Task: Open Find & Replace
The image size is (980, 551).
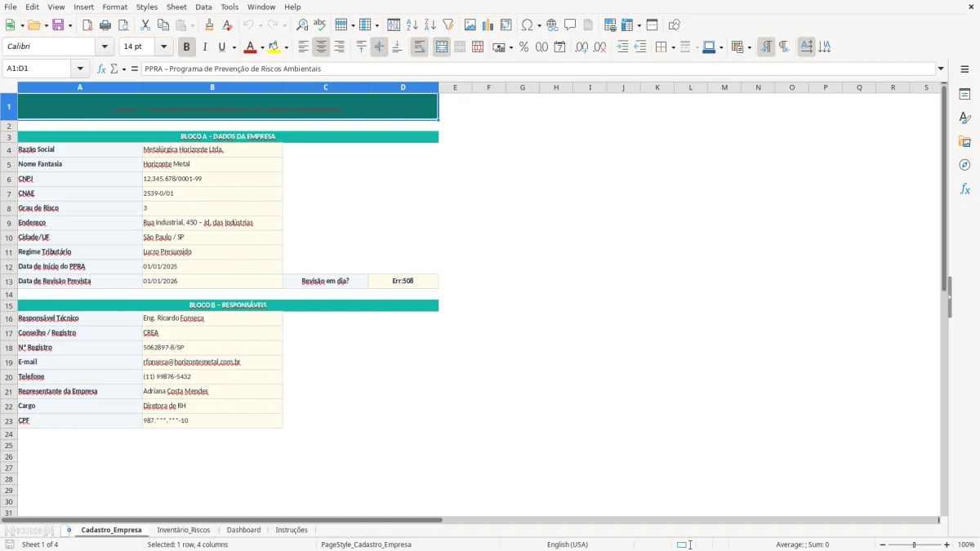Action: point(302,25)
